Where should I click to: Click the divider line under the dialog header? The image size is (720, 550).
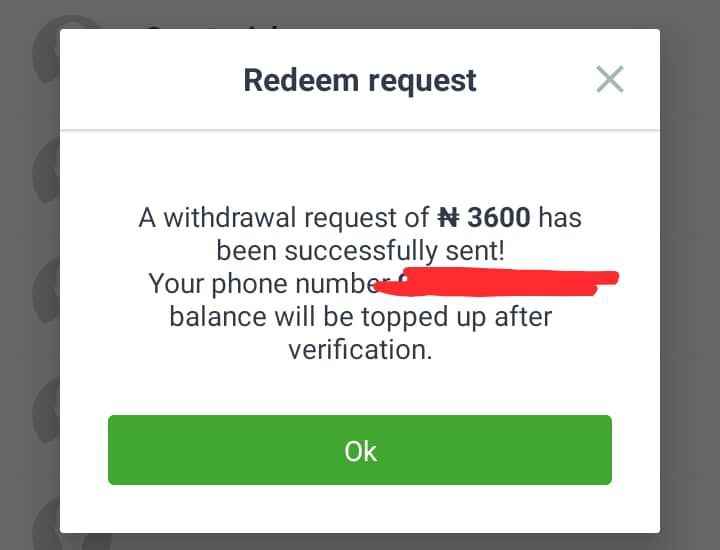click(x=360, y=130)
